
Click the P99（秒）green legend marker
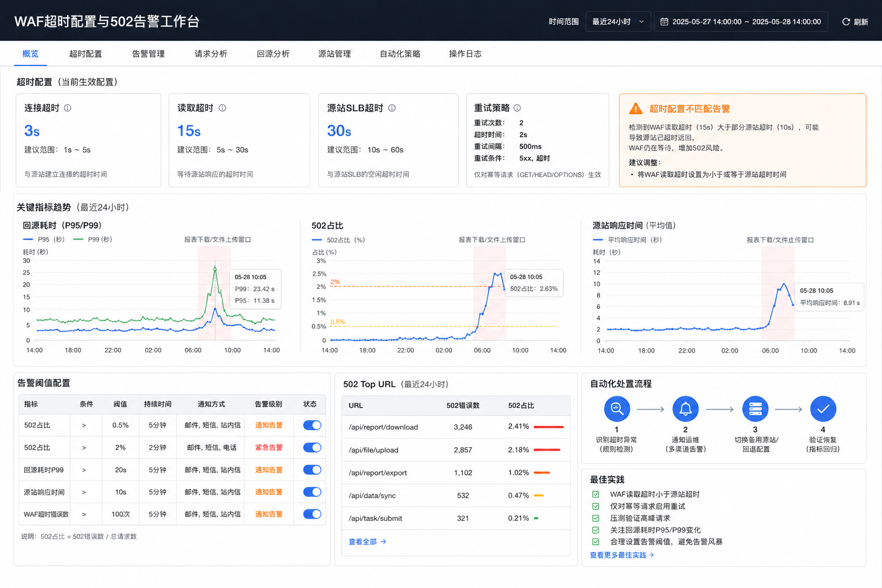pyautogui.click(x=79, y=239)
